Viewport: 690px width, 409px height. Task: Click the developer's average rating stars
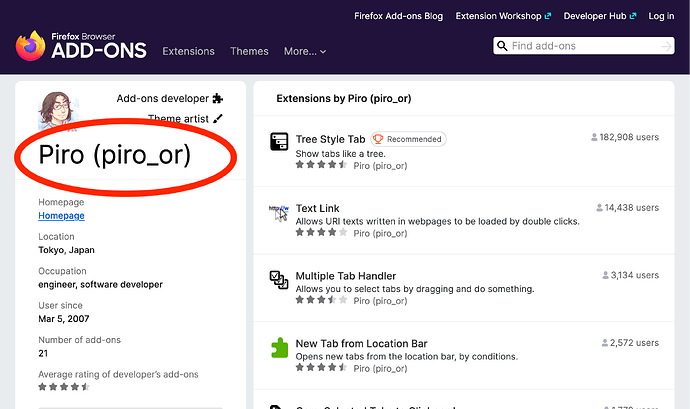[x=64, y=387]
